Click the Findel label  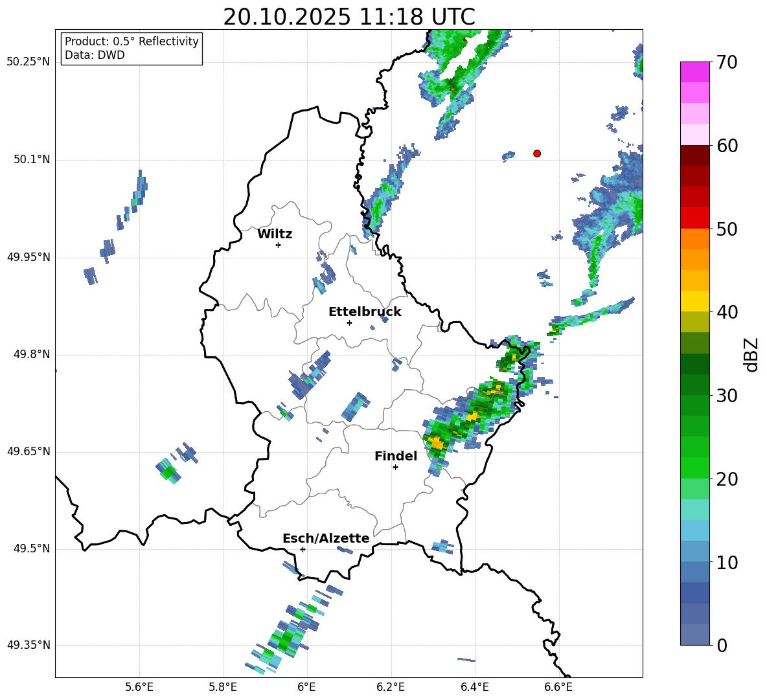pyautogui.click(x=396, y=456)
